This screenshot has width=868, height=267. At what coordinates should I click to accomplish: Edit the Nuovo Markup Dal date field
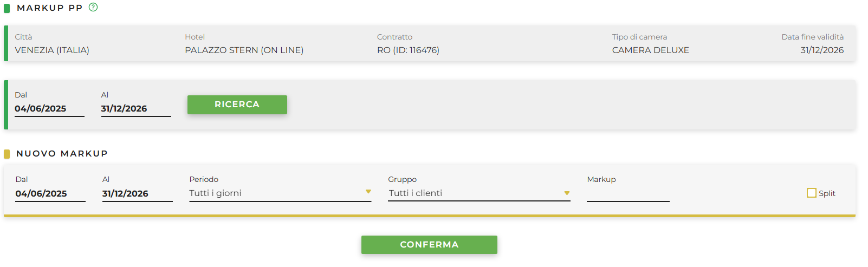[50, 193]
